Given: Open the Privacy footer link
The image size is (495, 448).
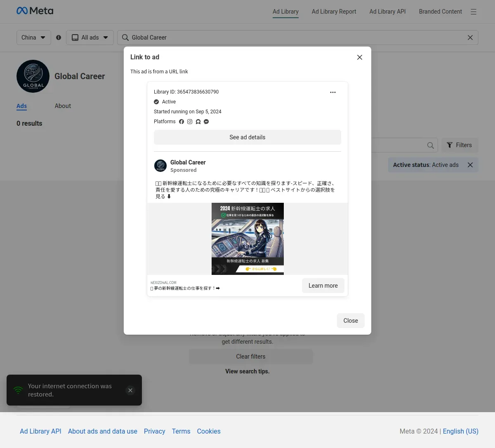Looking at the screenshot, I should tap(155, 431).
